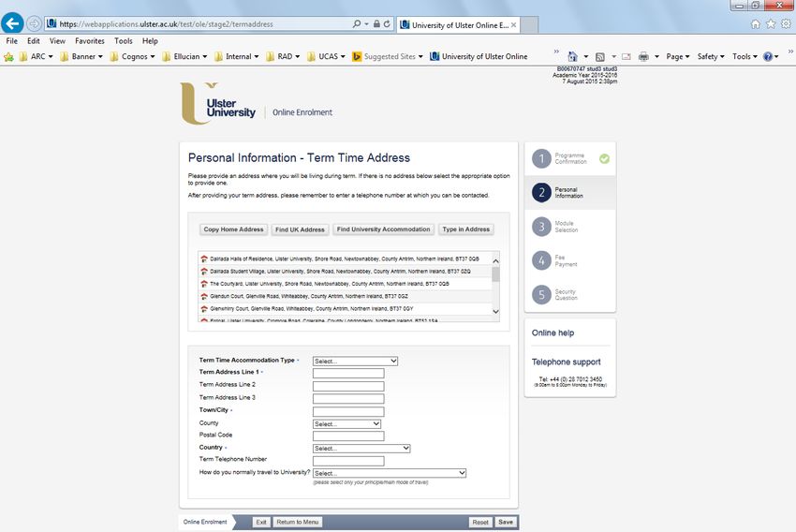Screen dimensions: 796x532
Task: Close the University of Ulster Online tab
Action: pyautogui.click(x=514, y=25)
